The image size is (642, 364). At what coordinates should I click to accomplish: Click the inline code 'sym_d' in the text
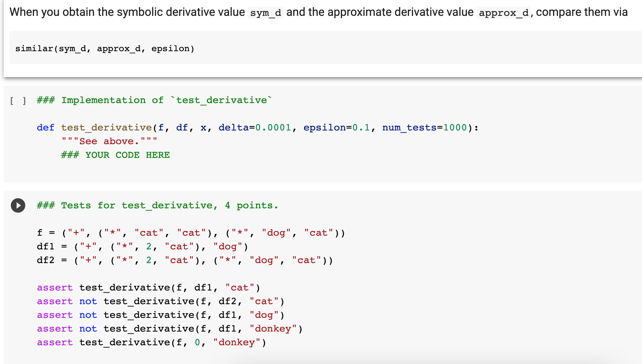pyautogui.click(x=265, y=13)
